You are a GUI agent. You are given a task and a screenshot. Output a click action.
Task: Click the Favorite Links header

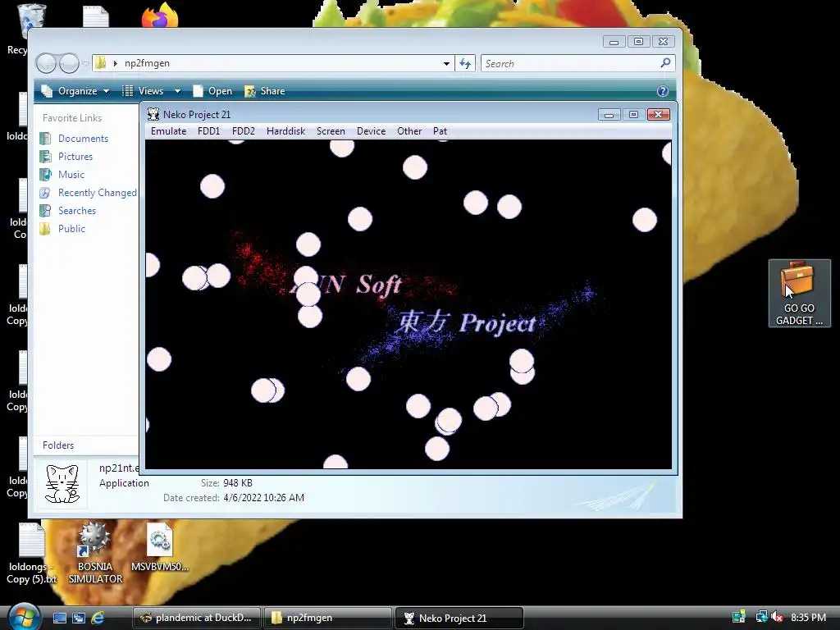(72, 118)
